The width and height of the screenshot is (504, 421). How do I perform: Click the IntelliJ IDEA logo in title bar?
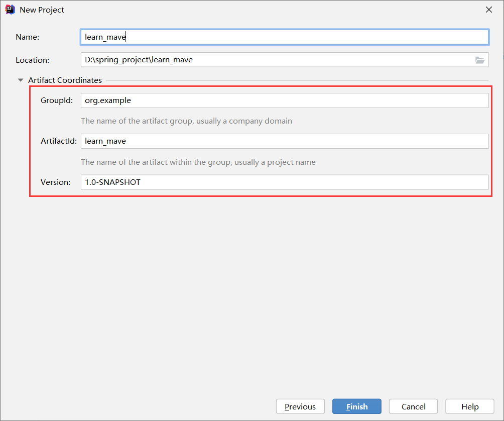pyautogui.click(x=10, y=10)
